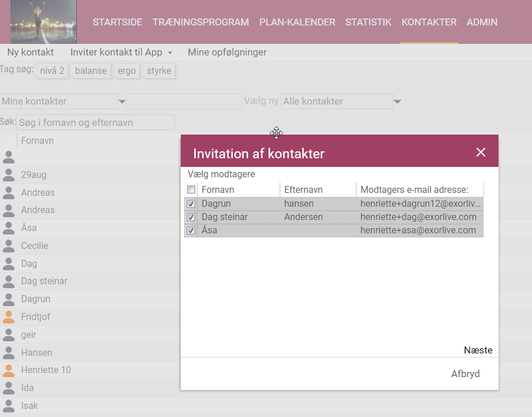Filter by tag nivå 2

[51, 70]
